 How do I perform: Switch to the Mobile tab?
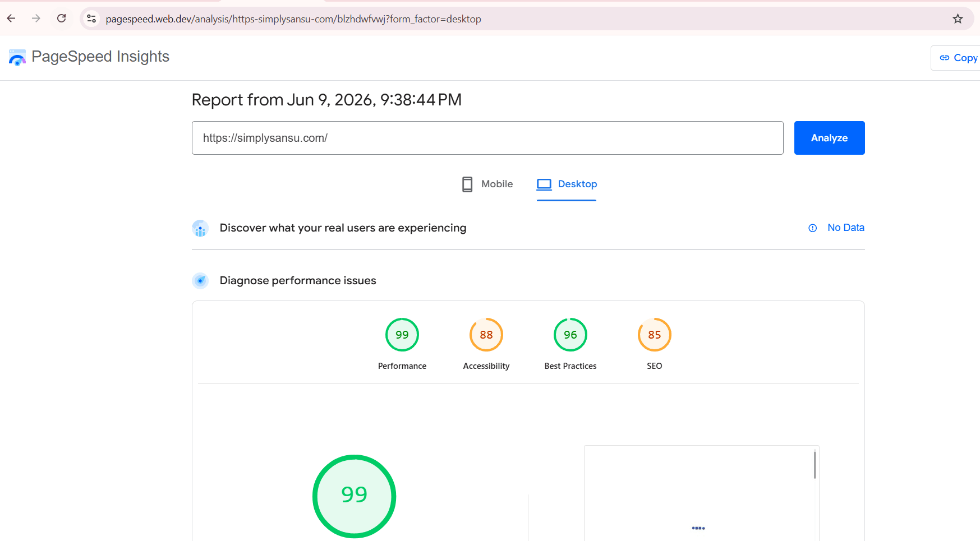pos(487,184)
